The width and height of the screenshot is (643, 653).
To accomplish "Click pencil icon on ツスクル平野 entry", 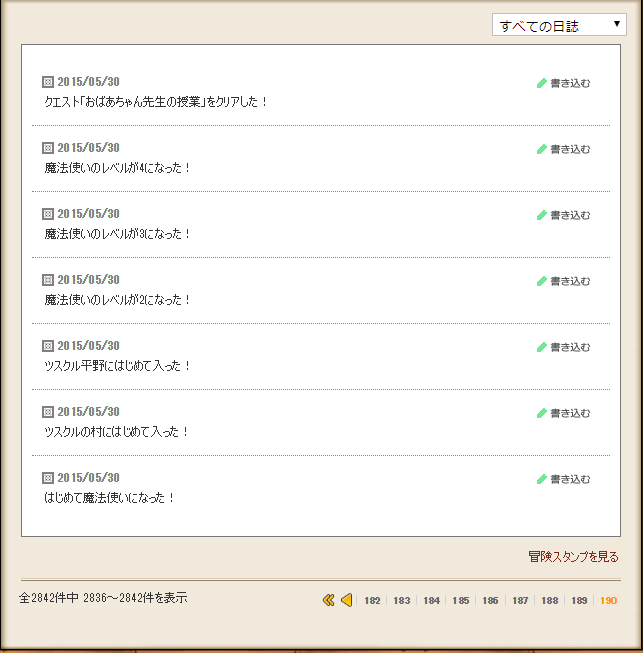I will [x=542, y=347].
